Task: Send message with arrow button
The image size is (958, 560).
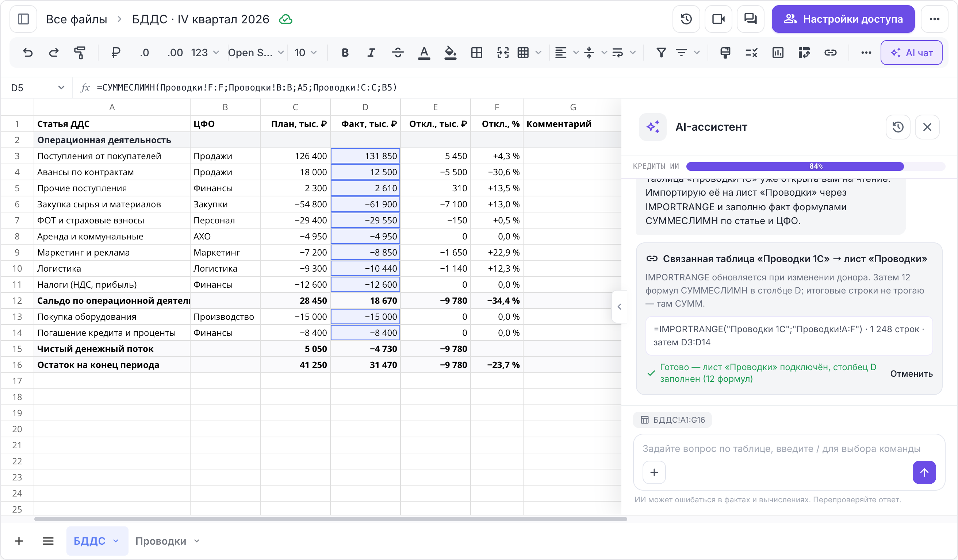Action: tap(924, 472)
